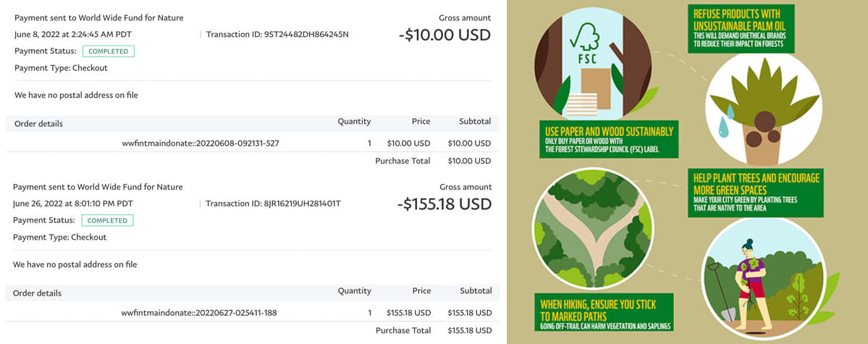The image size is (868, 344).
Task: Click the -$155.18 USD gross amount
Action: (x=444, y=204)
